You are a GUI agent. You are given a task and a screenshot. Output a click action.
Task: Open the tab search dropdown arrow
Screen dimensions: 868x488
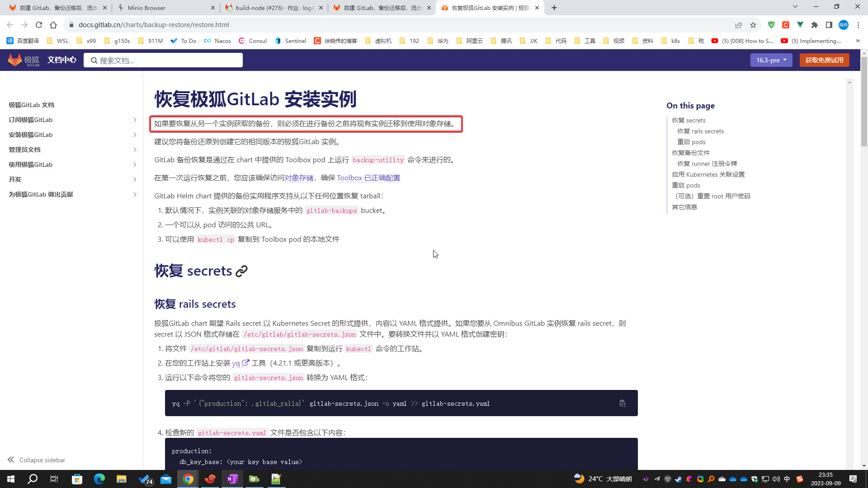click(795, 7)
